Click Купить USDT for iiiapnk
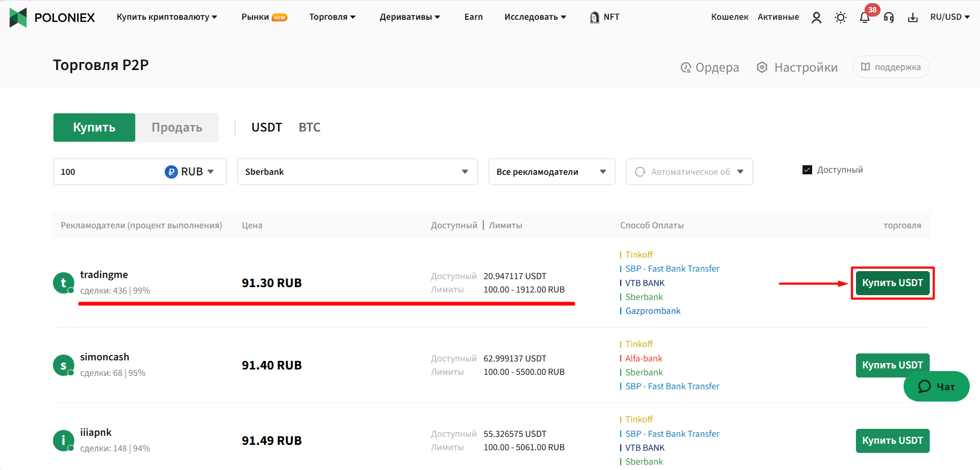The width and height of the screenshot is (980, 470). tap(892, 441)
